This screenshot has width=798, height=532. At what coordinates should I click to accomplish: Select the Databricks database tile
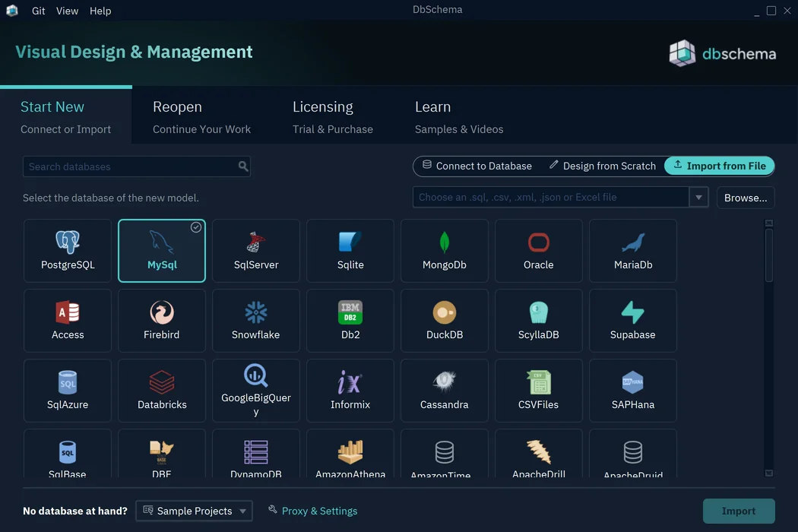(x=162, y=391)
